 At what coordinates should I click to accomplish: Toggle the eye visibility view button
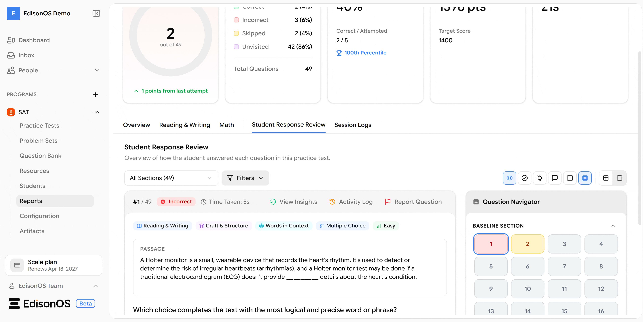[509, 178]
